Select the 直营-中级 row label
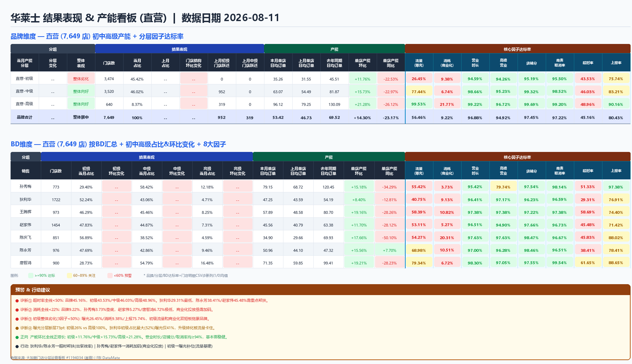 coord(25,91)
